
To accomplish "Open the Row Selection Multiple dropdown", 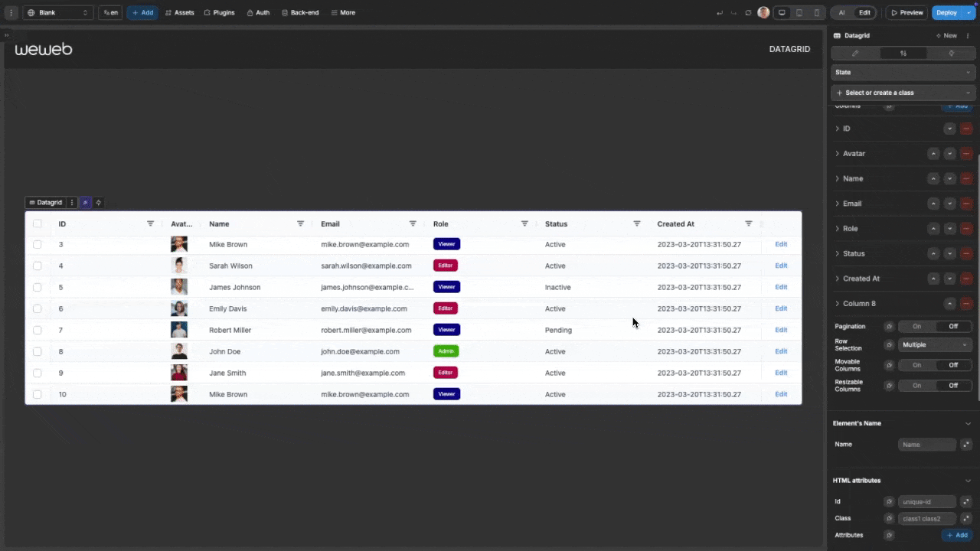I will [934, 344].
